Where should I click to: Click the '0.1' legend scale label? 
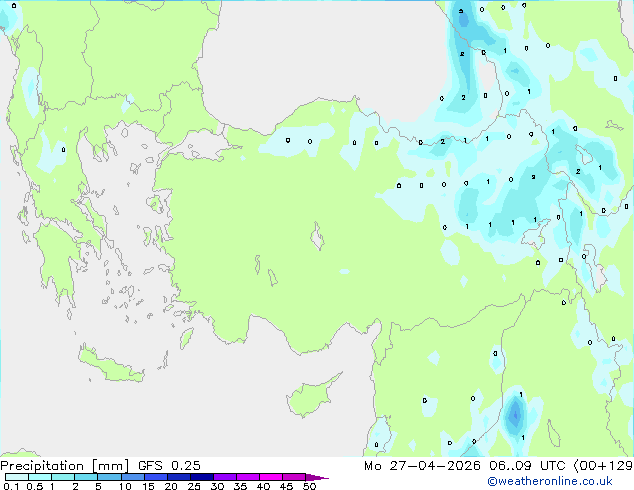click(11, 486)
